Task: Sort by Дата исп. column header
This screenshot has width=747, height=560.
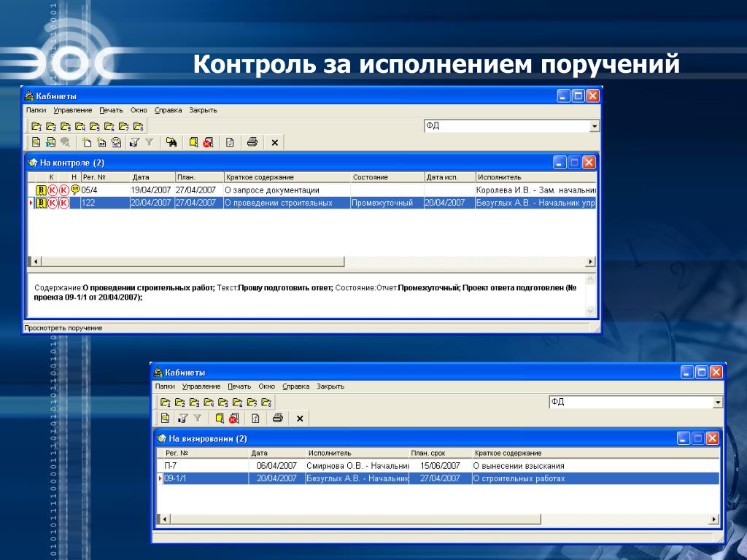Action: (449, 177)
